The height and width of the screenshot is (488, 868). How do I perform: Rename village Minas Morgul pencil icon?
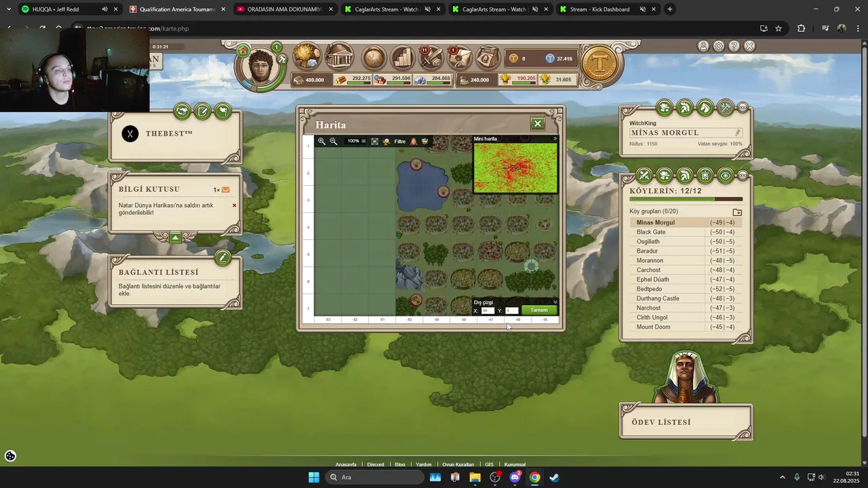point(738,133)
